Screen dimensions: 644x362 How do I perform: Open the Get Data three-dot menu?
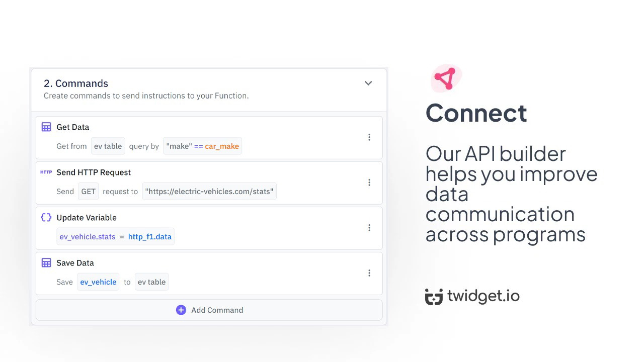(x=369, y=137)
